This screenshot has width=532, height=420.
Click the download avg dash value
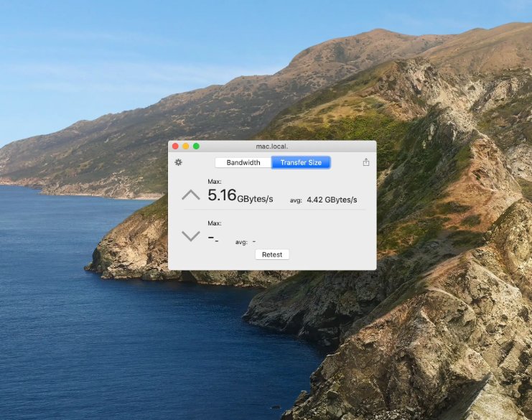pyautogui.click(x=254, y=242)
